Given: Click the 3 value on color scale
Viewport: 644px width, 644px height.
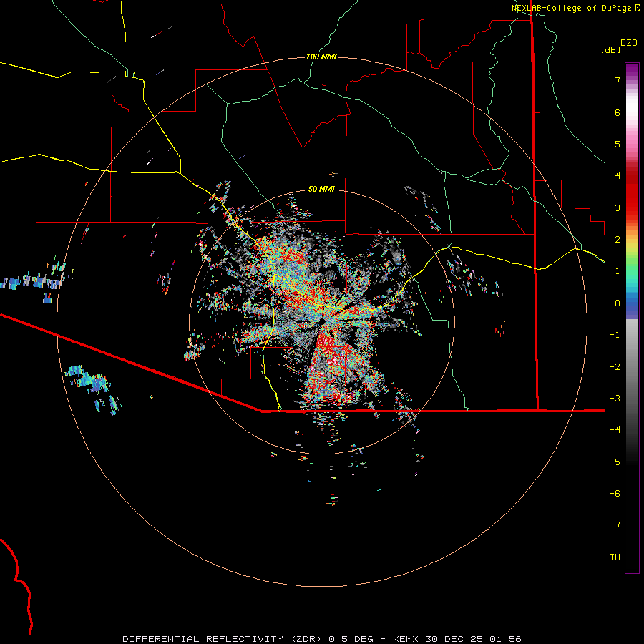Looking at the screenshot, I should coord(618,208).
